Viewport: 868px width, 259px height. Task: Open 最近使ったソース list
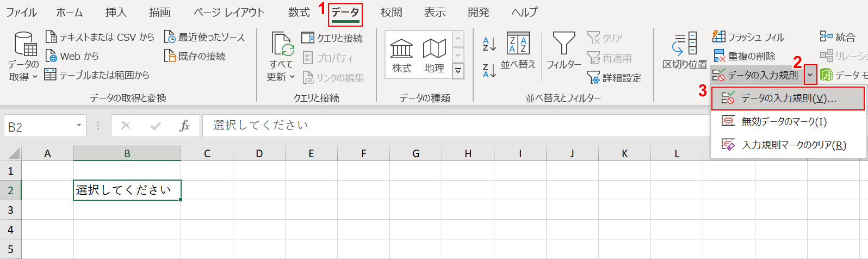pos(204,37)
